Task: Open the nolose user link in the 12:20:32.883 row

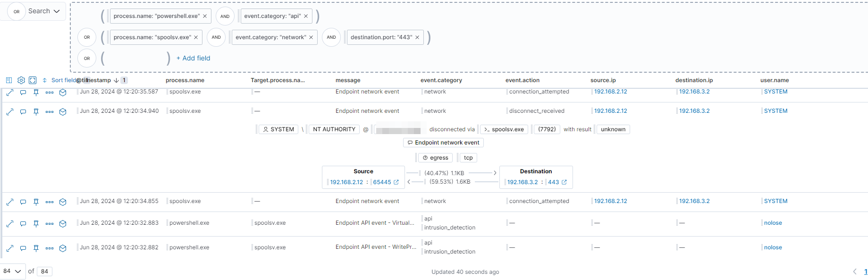Action: point(773,223)
